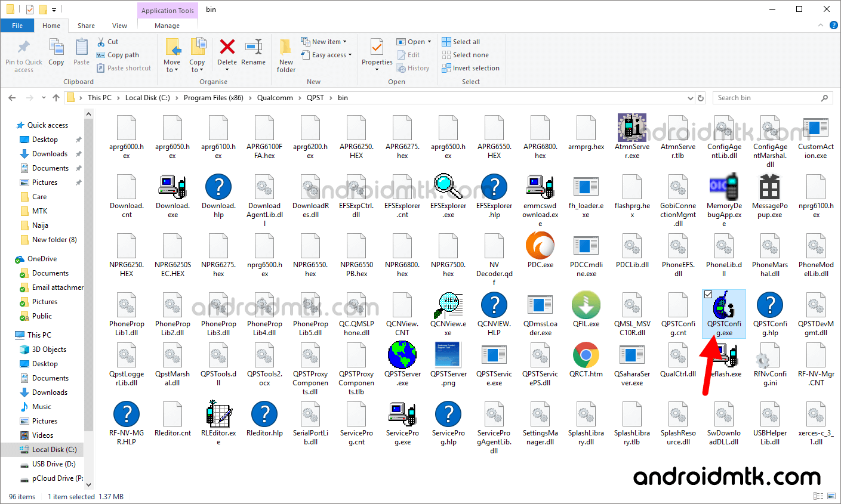Create a New folder from ribbon
This screenshot has width=841, height=504.
[x=286, y=56]
